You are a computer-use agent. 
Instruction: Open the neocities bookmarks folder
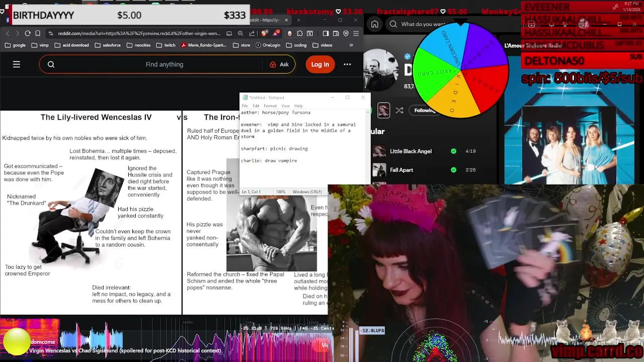(138, 45)
